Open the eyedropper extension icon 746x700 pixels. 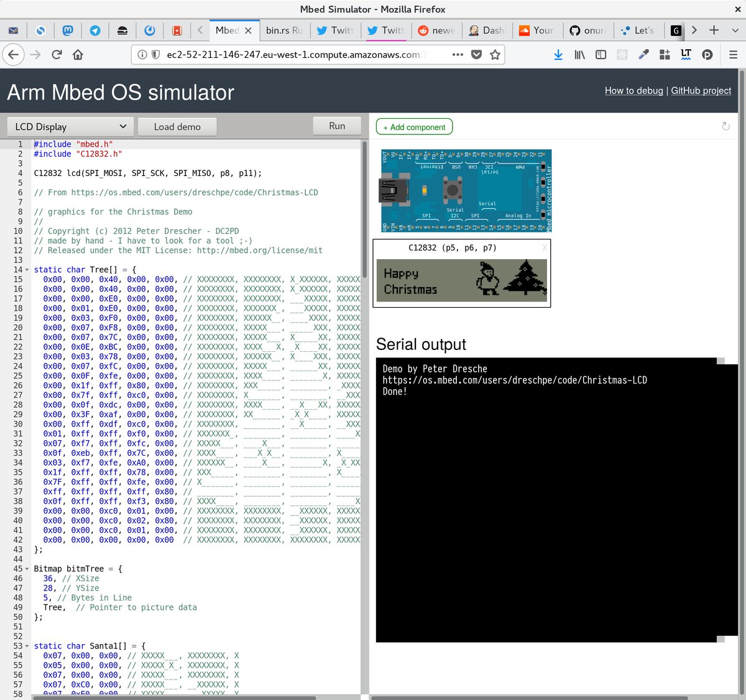643,55
